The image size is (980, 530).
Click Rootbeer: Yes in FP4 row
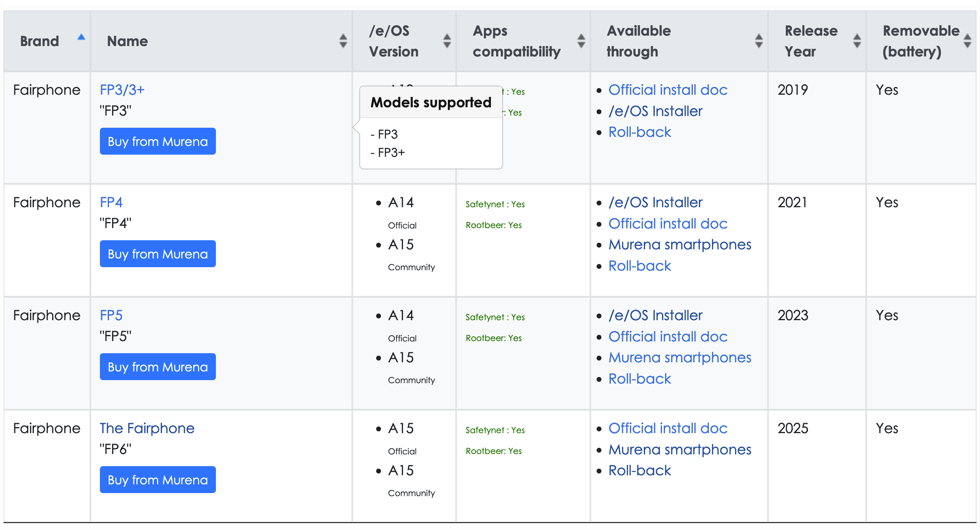coord(494,225)
